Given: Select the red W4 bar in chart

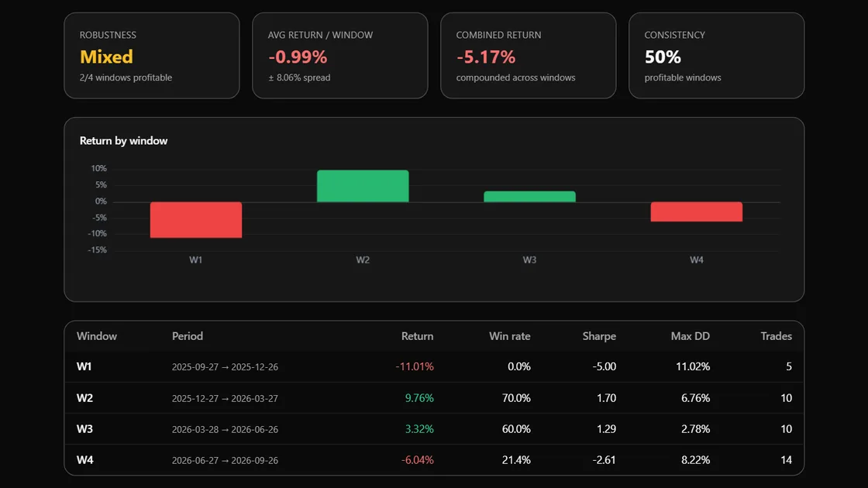Looking at the screenshot, I should click(x=697, y=212).
